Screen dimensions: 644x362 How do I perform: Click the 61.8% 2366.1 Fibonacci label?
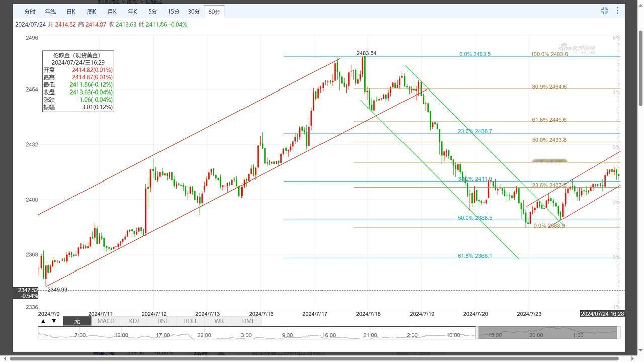pos(475,256)
